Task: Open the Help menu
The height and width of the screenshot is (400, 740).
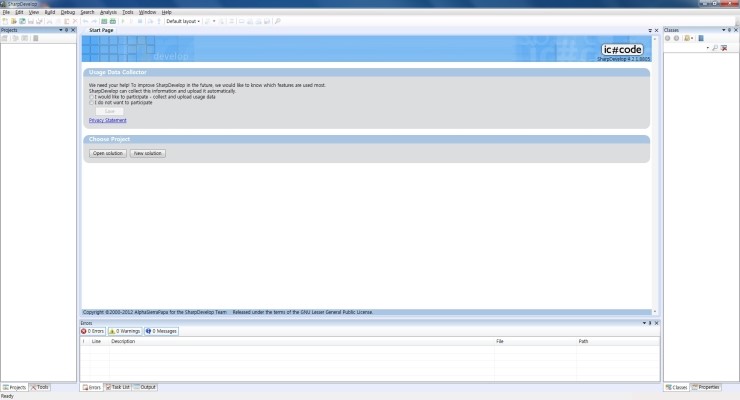Action: (167, 12)
